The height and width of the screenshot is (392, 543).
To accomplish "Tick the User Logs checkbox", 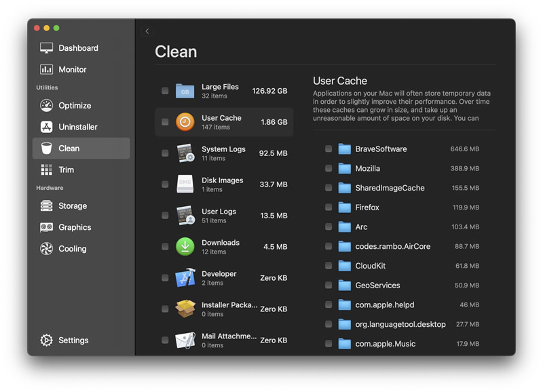I will [165, 215].
